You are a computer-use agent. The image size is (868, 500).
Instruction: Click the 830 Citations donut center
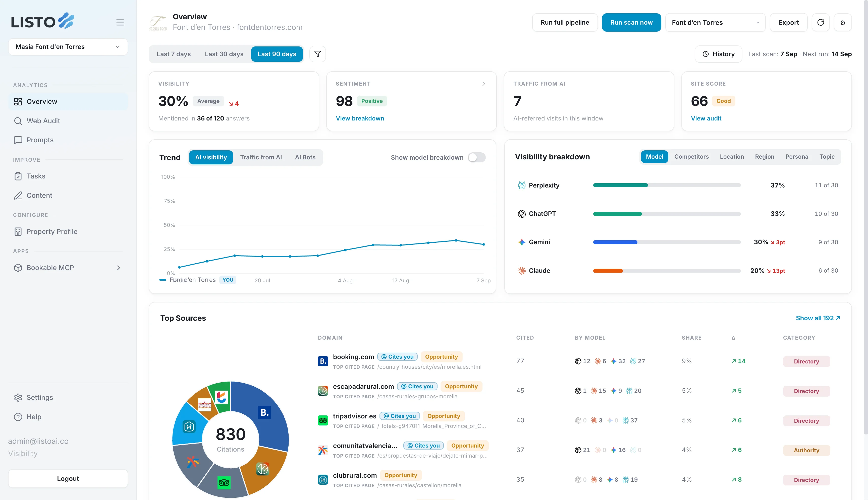coord(230,440)
